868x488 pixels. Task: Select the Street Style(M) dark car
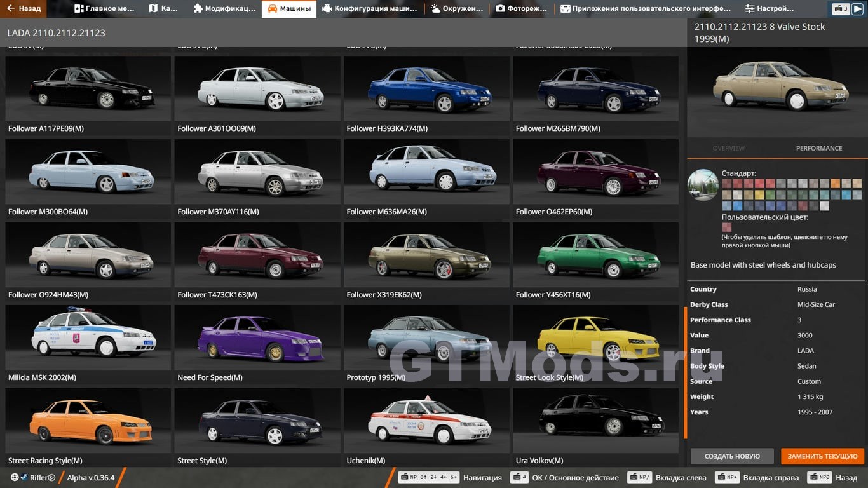(x=257, y=428)
